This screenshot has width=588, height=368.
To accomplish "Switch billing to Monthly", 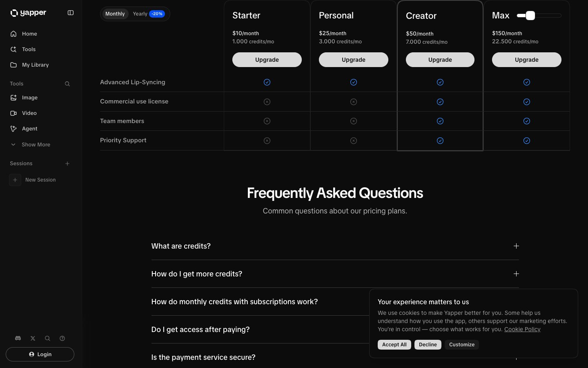I will (x=115, y=14).
